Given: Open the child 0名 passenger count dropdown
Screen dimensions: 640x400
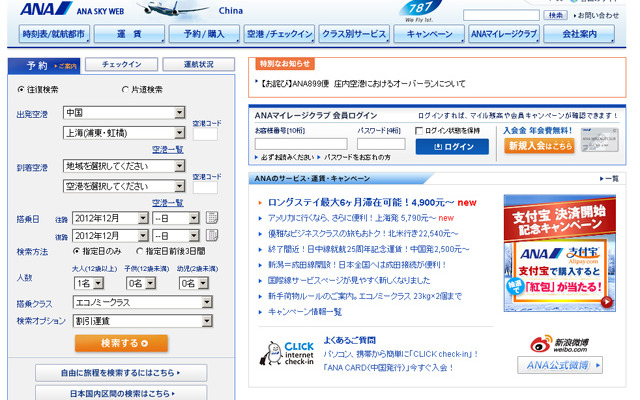Looking at the screenshot, I should [x=141, y=283].
